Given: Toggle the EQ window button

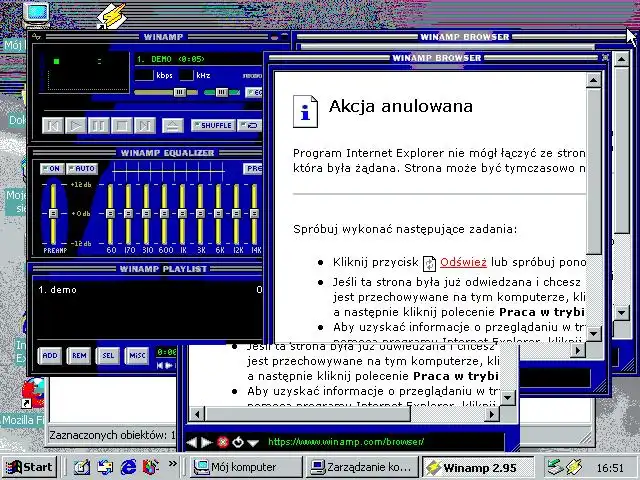Looking at the screenshot, I should [x=254, y=92].
